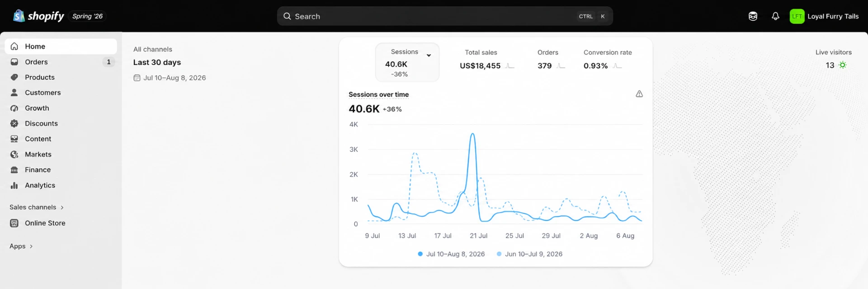
Task: Click the US$18,455 sales value
Action: (480, 66)
